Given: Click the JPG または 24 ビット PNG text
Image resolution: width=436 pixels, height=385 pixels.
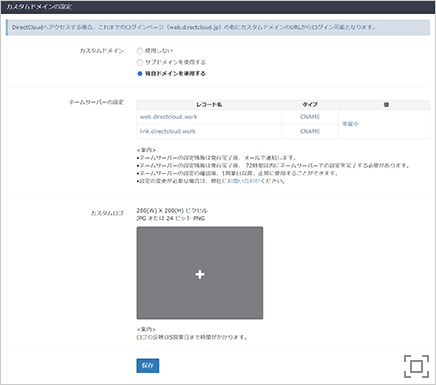Looking at the screenshot, I should pyautogui.click(x=171, y=218).
